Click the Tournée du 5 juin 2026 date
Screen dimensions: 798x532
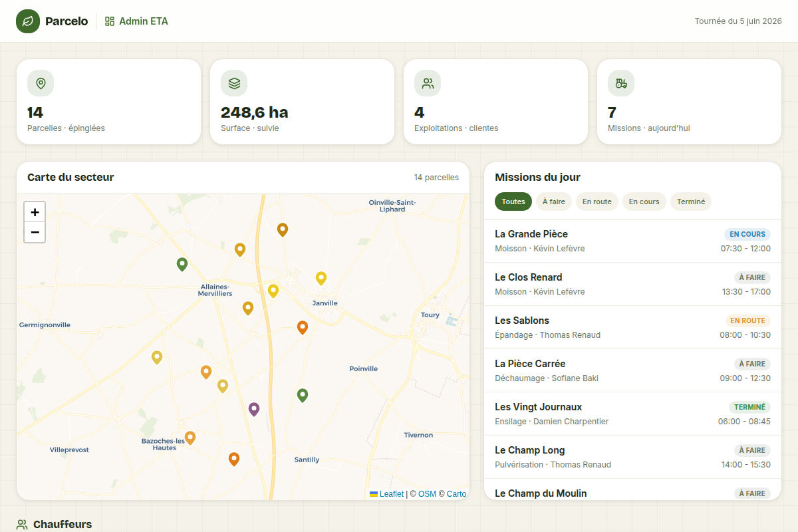tap(738, 21)
